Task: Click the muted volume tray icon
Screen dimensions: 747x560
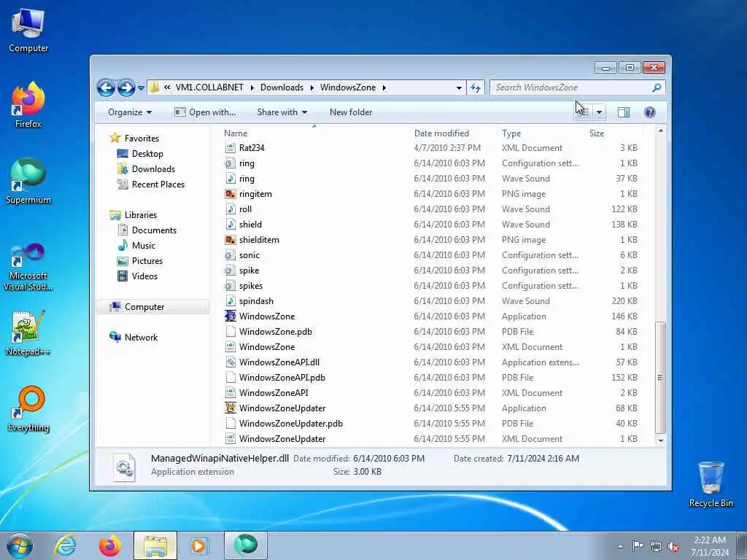Action: coord(673,546)
